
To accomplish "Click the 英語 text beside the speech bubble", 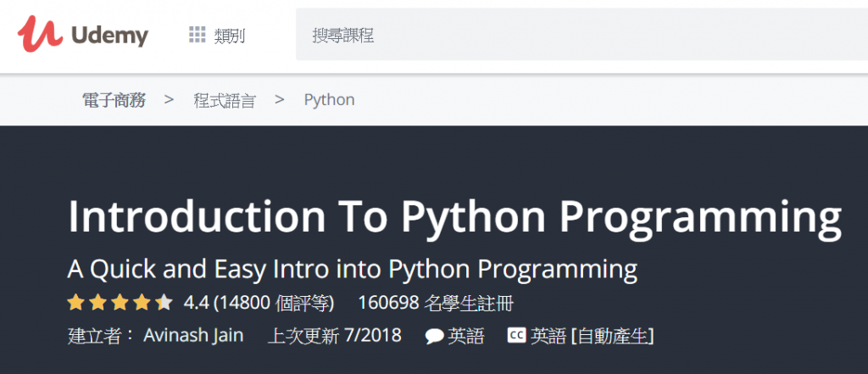I will 466,336.
